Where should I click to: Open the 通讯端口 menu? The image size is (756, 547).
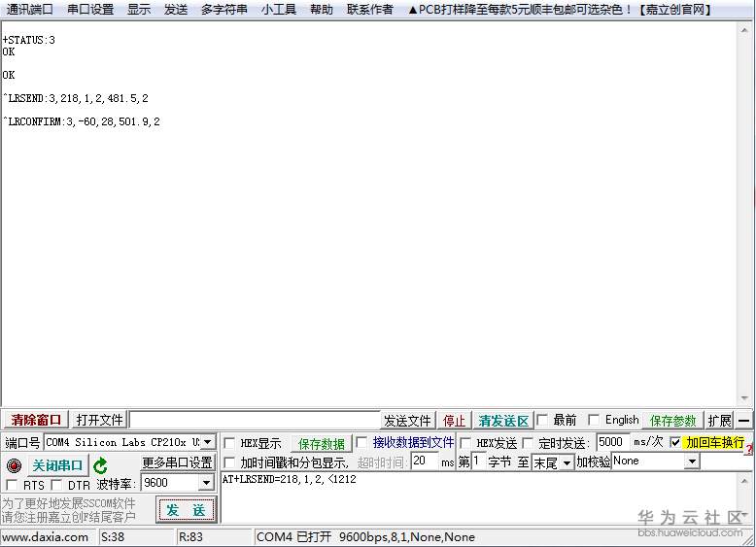(29, 9)
